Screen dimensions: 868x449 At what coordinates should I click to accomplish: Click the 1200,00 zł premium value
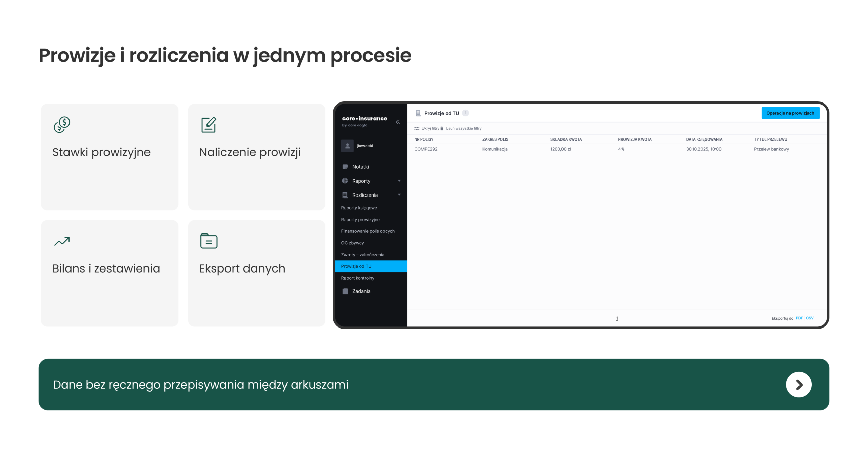click(x=560, y=149)
